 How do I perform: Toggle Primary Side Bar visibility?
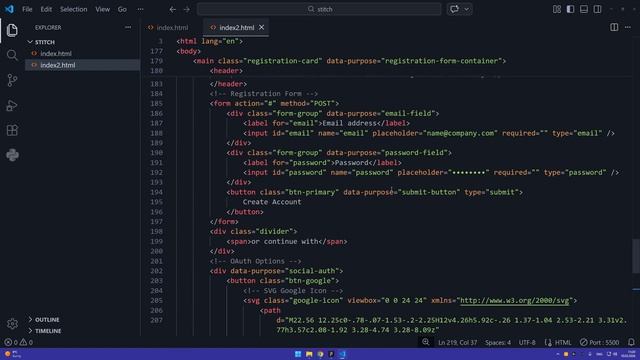(570, 9)
